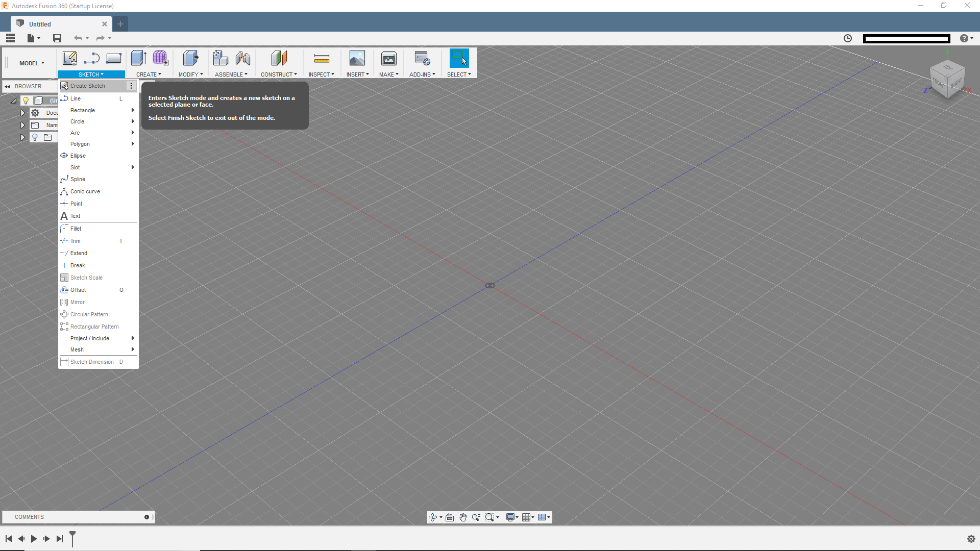
Task: Click the Orbit navigation icon
Action: (x=433, y=517)
